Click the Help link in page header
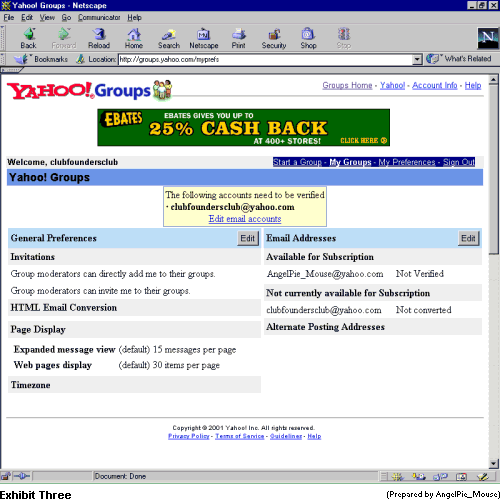The image size is (500, 500). [x=473, y=85]
